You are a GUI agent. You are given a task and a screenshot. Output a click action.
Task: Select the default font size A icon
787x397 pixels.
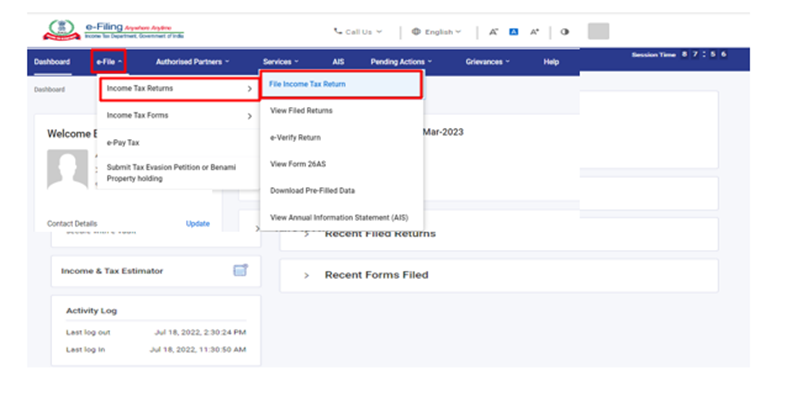point(513,32)
